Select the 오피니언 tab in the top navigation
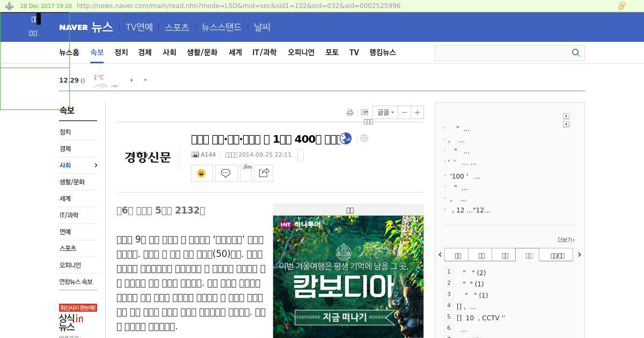 click(301, 52)
